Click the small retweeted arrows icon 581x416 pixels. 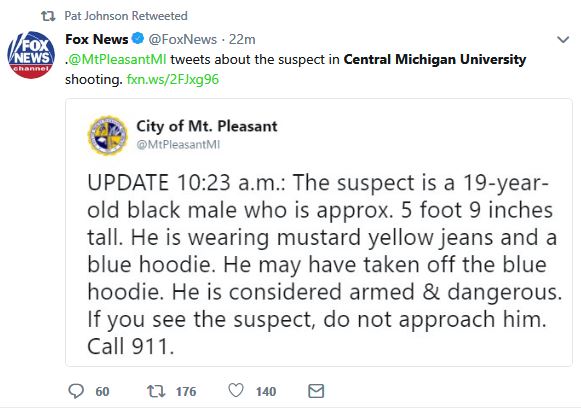(48, 16)
